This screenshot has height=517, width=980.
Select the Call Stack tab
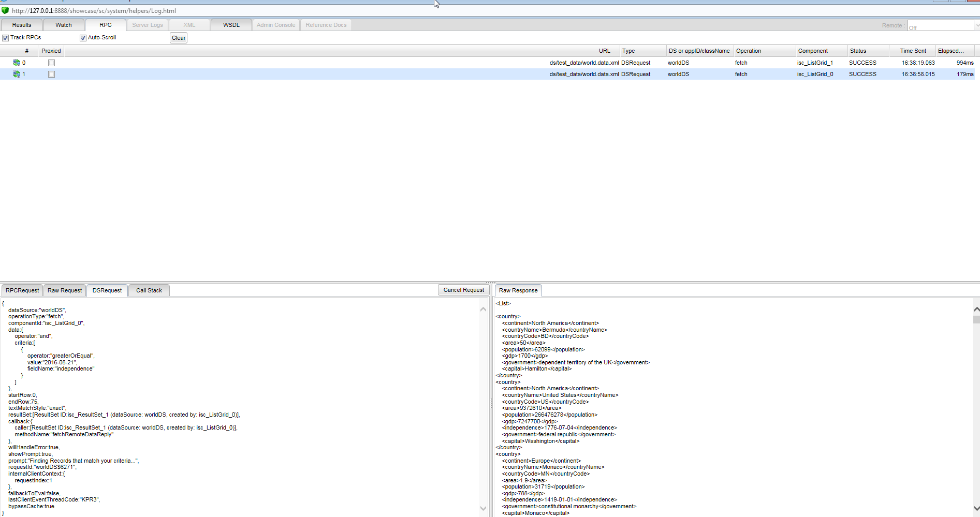point(149,290)
